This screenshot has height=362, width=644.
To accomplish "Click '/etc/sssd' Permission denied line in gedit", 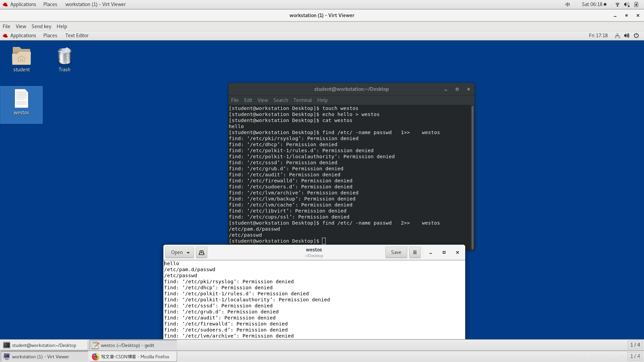I will point(218,306).
